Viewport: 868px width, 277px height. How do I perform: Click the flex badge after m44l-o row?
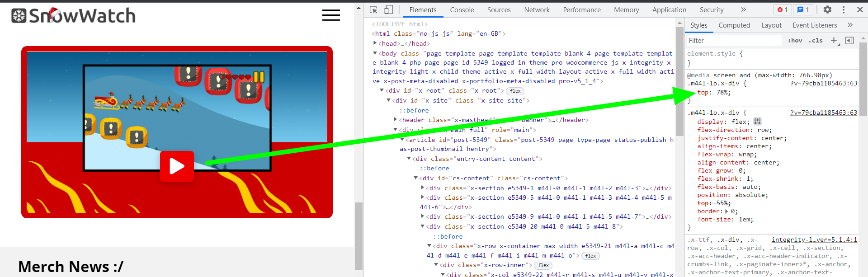coord(590,256)
